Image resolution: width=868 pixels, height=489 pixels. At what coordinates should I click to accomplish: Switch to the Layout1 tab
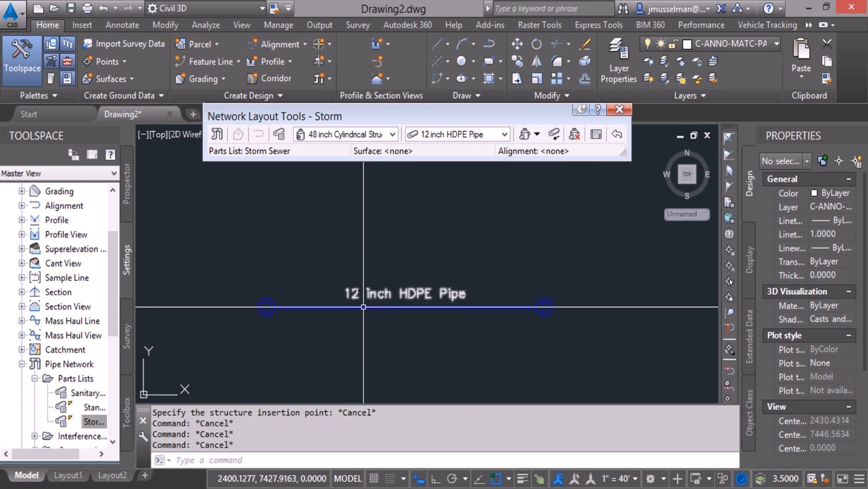(x=68, y=475)
